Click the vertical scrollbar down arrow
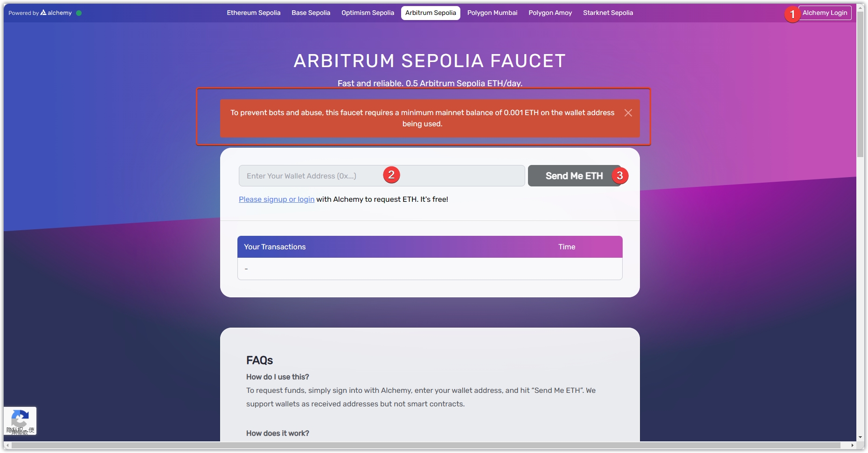 coord(861,438)
